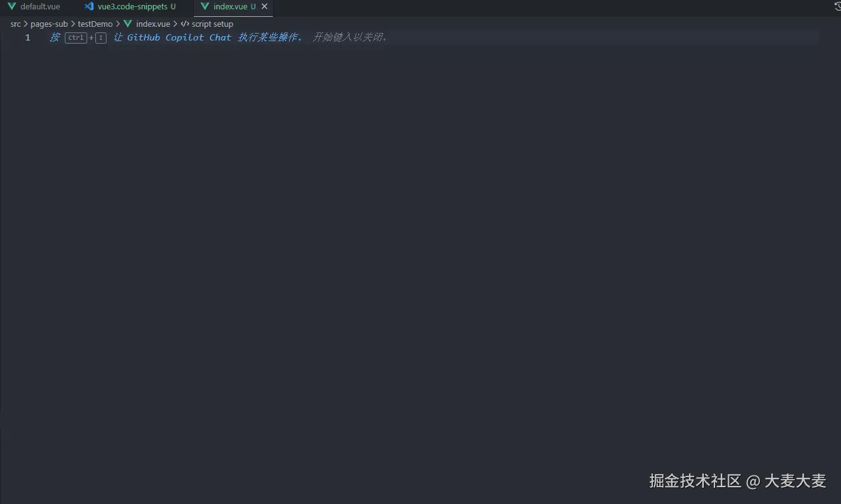Screen dimensions: 841x504
Task: Close the index.vue tab
Action: (x=264, y=7)
